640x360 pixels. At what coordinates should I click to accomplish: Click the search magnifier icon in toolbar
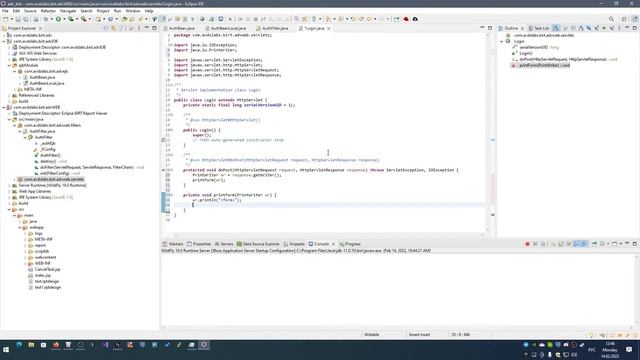(611, 19)
